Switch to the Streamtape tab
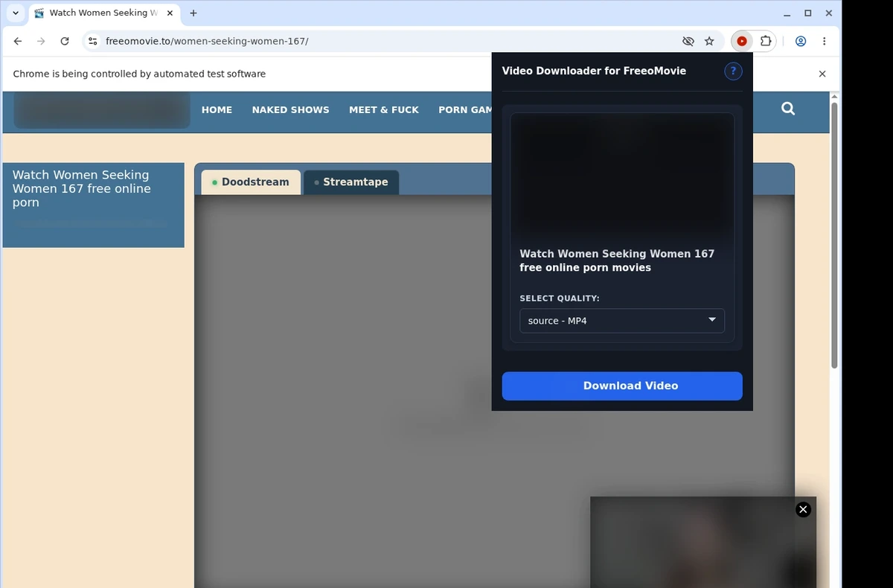The image size is (893, 588). tap(351, 182)
